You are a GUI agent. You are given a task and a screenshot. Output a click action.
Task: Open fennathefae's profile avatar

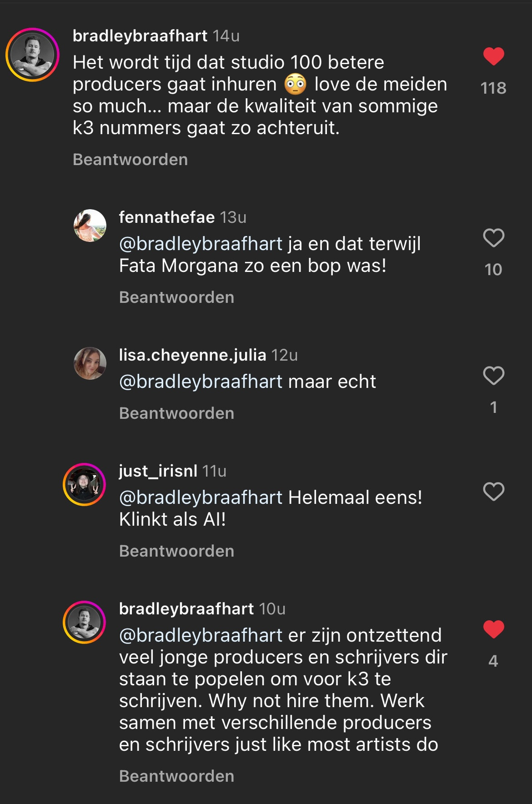90,226
